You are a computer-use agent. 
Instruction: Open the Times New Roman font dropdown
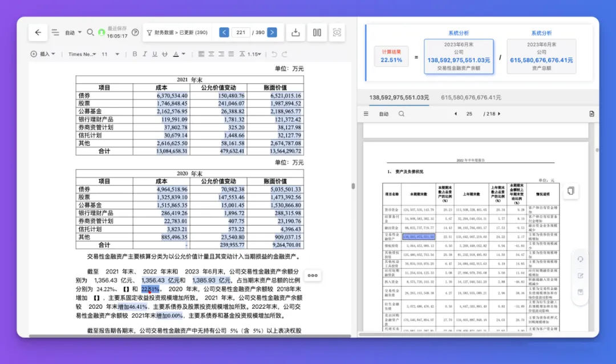82,54
